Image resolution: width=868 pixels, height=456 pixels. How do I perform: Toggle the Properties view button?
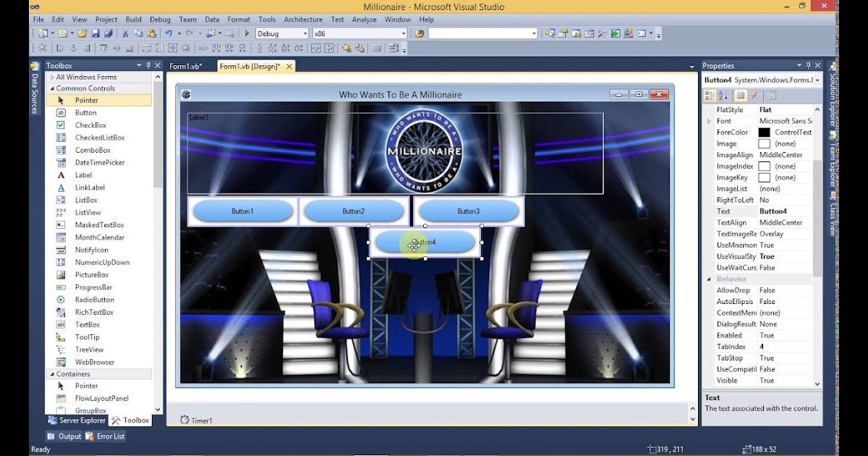[x=741, y=95]
